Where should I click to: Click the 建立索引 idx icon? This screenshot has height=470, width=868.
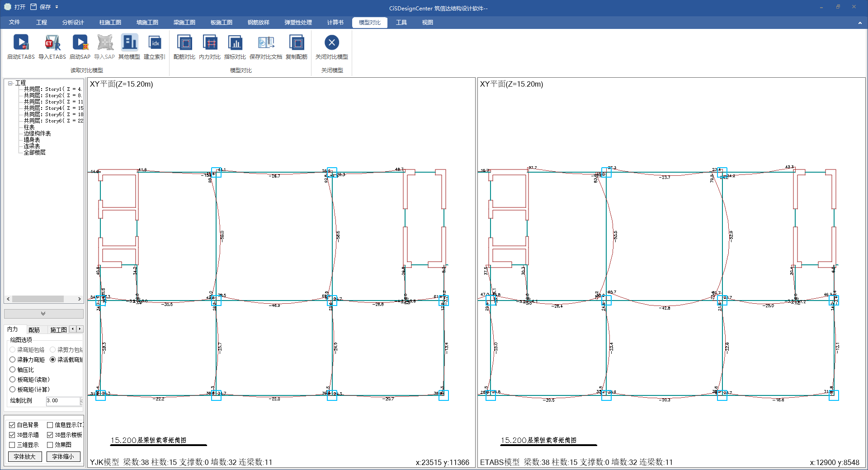click(x=155, y=43)
